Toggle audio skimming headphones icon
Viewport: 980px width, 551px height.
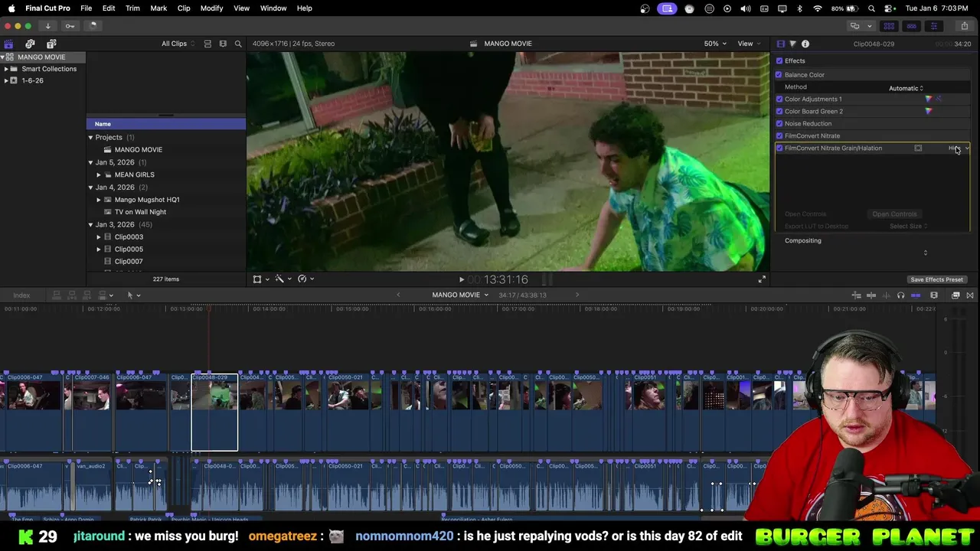[x=900, y=295]
